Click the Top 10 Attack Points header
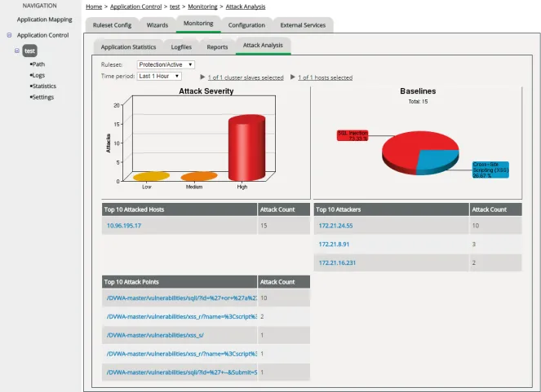The width and height of the screenshot is (541, 392). (180, 282)
